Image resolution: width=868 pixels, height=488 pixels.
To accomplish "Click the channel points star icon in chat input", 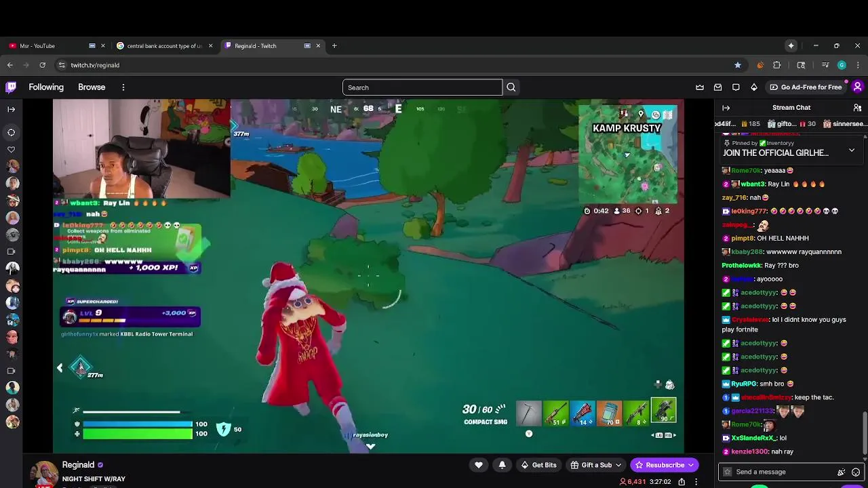I will point(728,472).
